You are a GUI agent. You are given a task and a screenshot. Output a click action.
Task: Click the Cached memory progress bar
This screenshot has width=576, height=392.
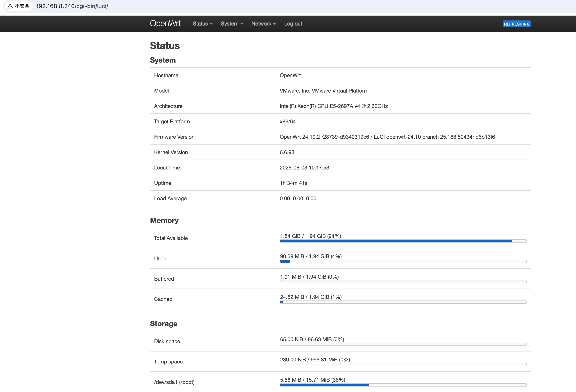(x=403, y=302)
